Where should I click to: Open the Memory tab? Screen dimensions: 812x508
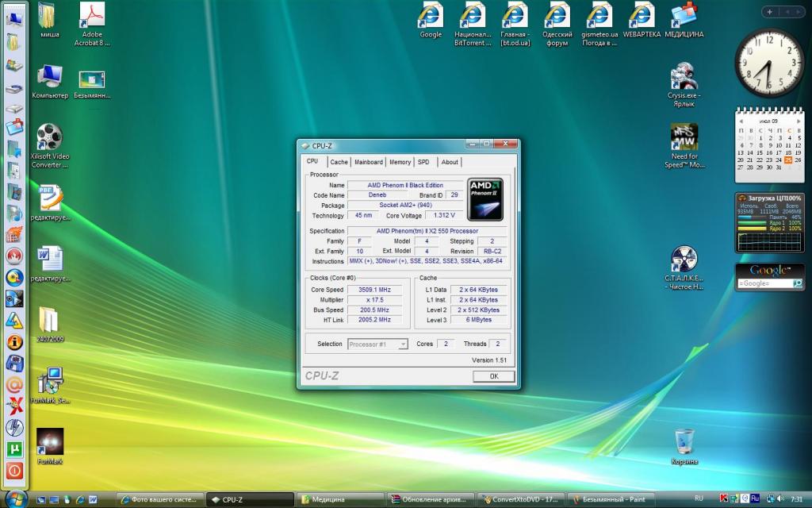tap(400, 162)
